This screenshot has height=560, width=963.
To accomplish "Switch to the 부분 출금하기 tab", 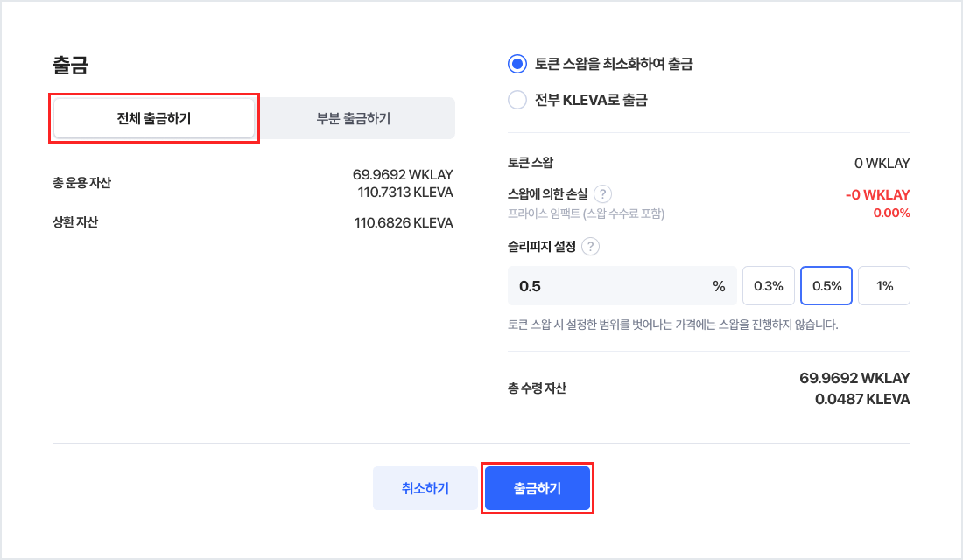I will [x=354, y=118].
